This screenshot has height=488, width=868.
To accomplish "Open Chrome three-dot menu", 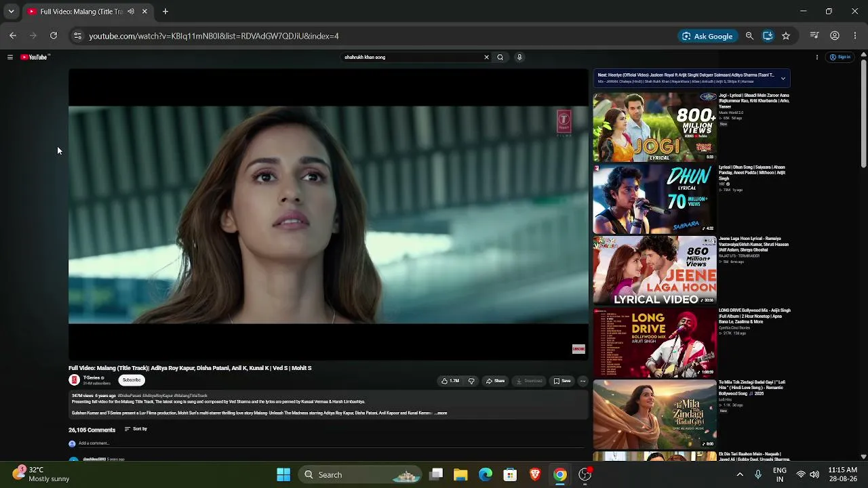I will coord(854,36).
